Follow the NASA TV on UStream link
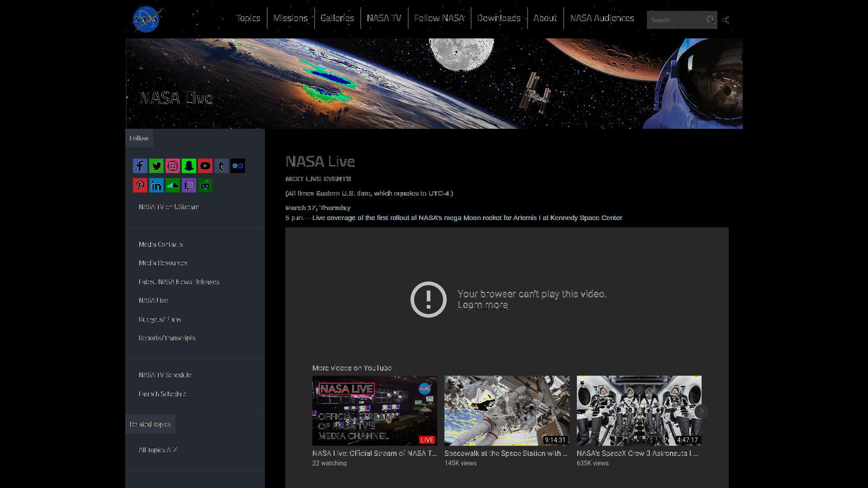Viewport: 868px width, 488px height. coord(169,207)
